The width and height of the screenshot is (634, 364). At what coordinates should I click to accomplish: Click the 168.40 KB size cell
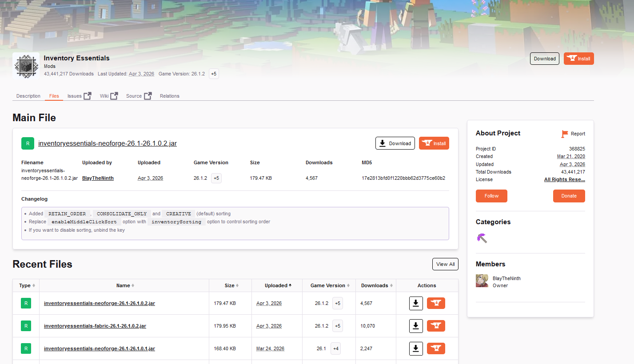[225, 348]
